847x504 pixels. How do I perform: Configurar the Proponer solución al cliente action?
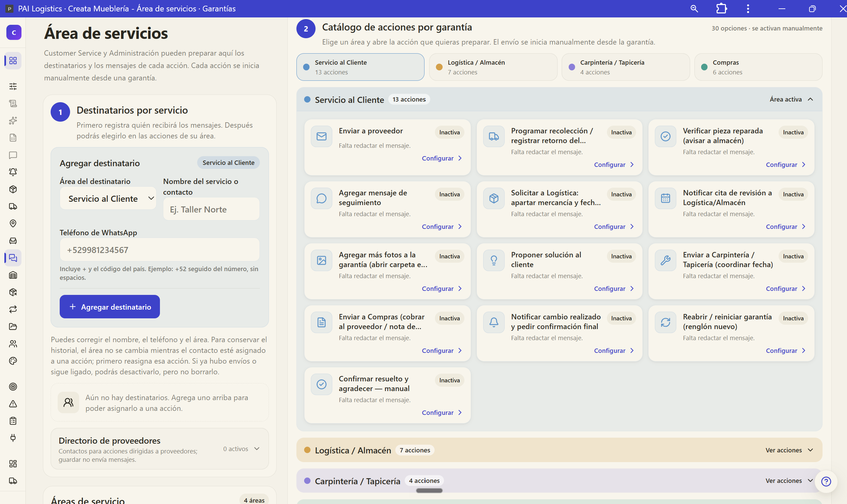[x=614, y=289]
